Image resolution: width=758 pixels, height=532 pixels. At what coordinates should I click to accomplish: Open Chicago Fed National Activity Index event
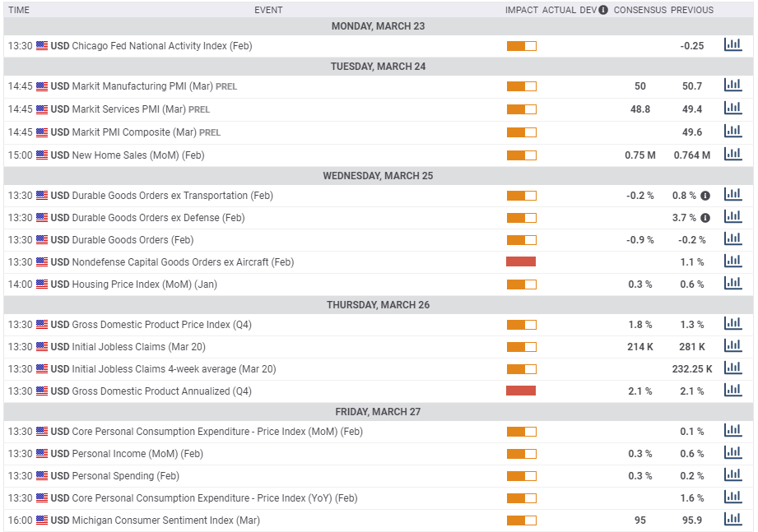point(162,46)
